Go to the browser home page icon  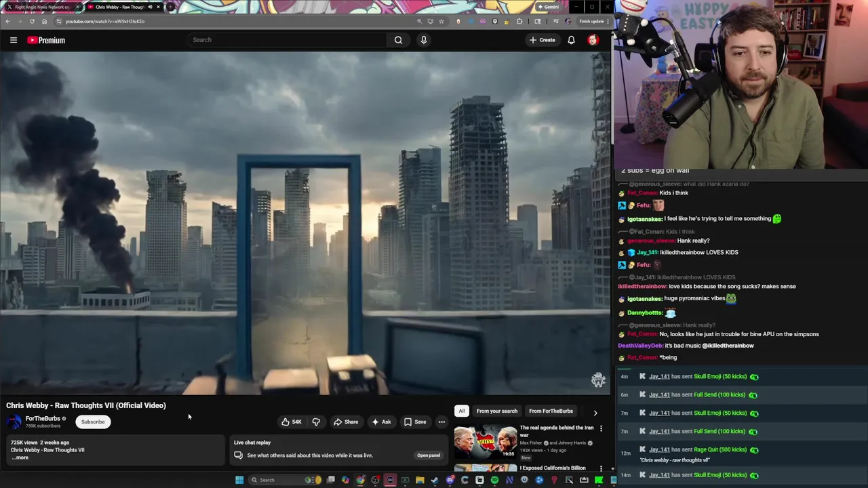point(44,21)
